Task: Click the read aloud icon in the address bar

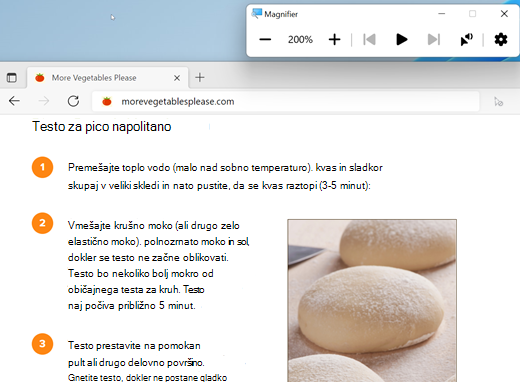Action: pyautogui.click(x=499, y=102)
